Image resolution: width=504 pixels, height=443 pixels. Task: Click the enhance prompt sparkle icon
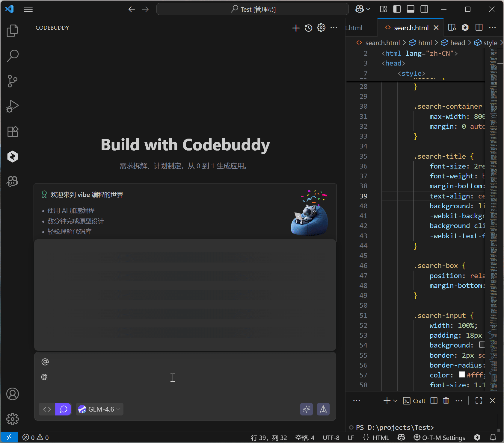[x=306, y=409]
